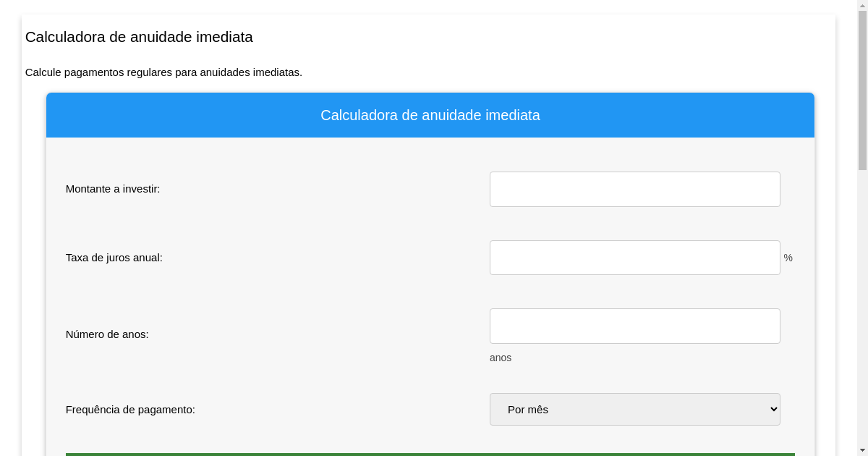
Task: Click the 'Número de anos' input field
Action: click(635, 326)
